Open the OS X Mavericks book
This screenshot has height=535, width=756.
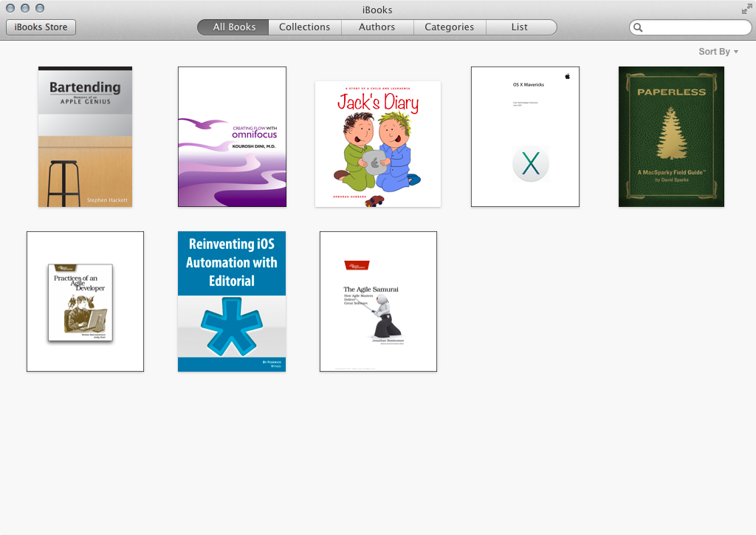(x=525, y=137)
